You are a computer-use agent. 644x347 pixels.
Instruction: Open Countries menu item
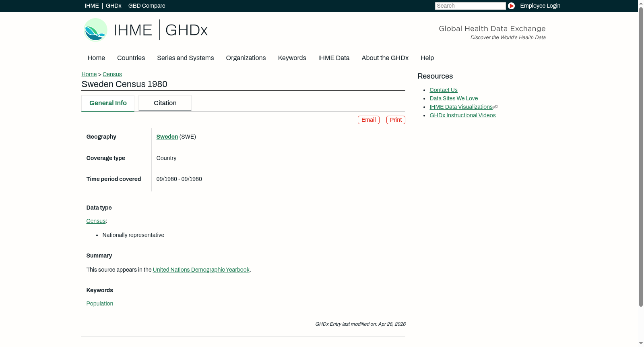131,58
